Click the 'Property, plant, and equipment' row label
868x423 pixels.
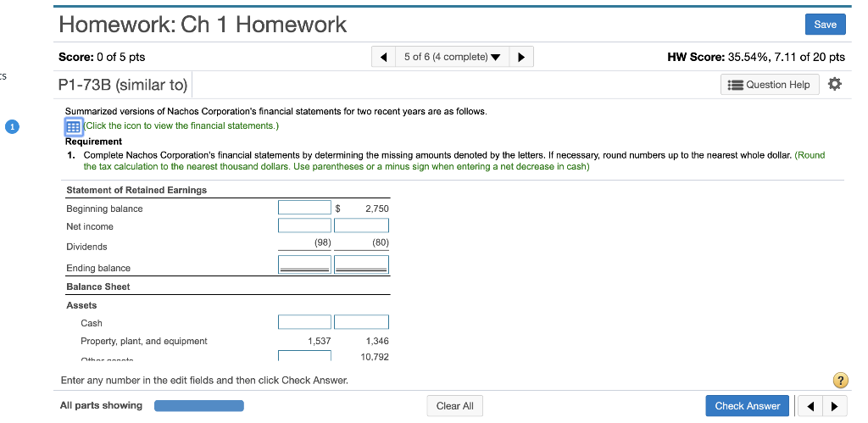[144, 341]
